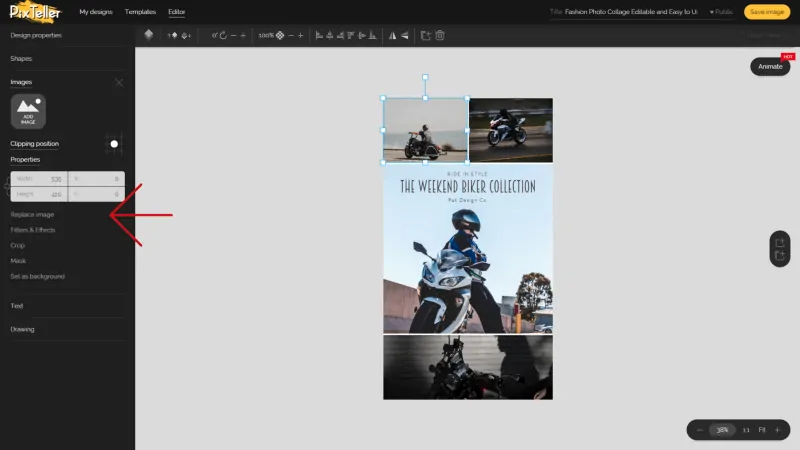Click the opacity checkerboard icon
The width and height of the screenshot is (800, 450).
pos(280,35)
